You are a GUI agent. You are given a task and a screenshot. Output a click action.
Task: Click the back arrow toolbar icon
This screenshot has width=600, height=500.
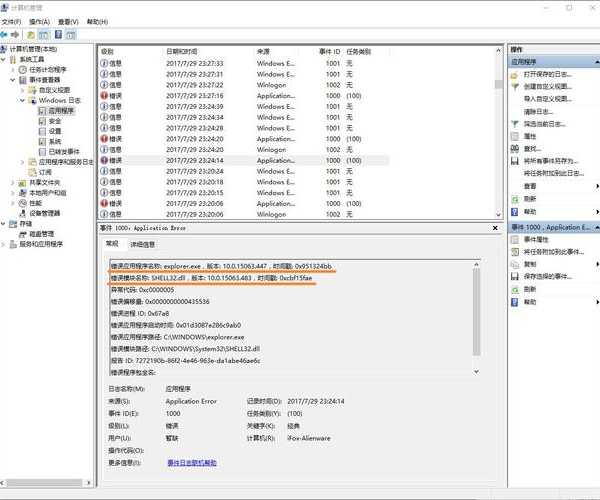pyautogui.click(x=7, y=34)
